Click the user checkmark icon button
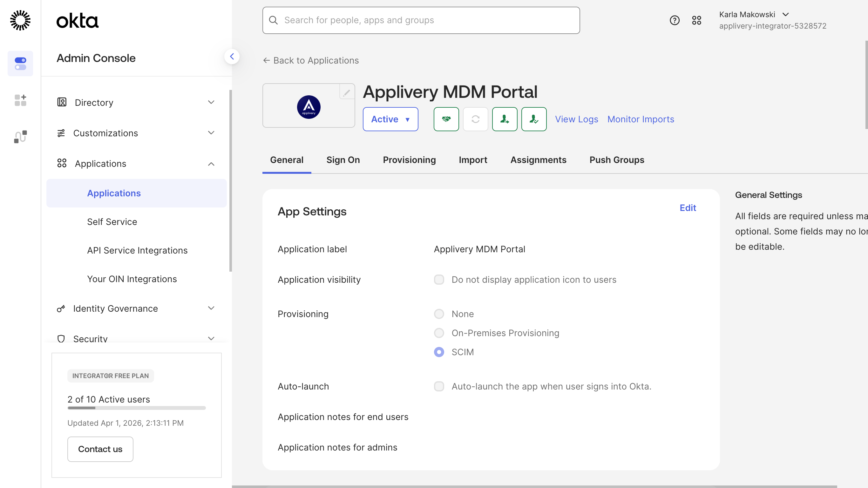The height and width of the screenshot is (488, 868). coord(533,119)
